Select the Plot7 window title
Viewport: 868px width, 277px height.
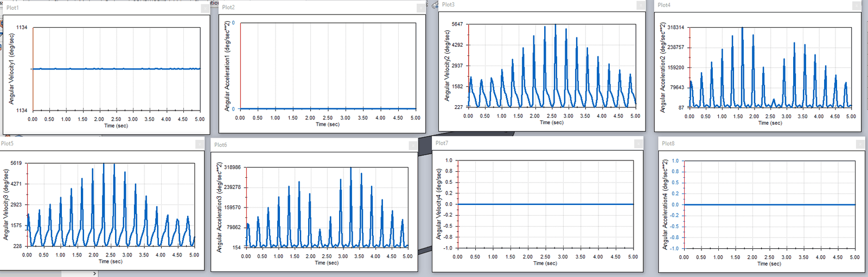click(442, 143)
